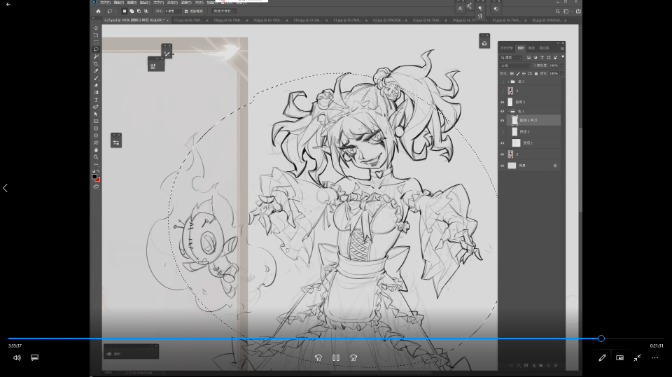
Task: Toggle the anti-alias checkbox in options bar
Action: [x=186, y=11]
